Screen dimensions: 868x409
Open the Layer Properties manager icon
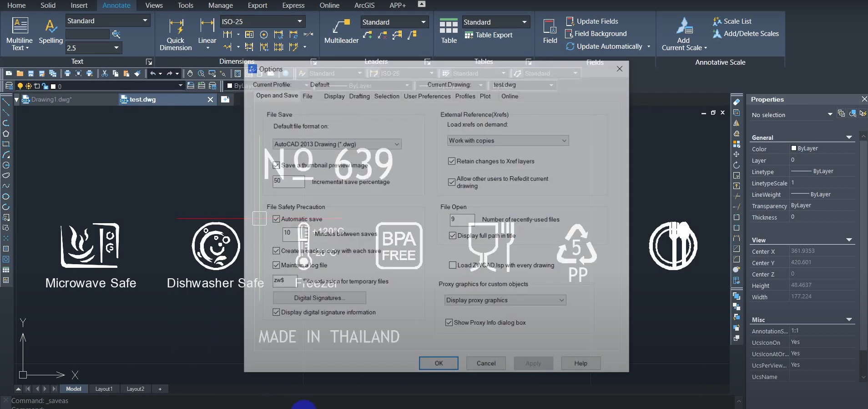click(8, 86)
